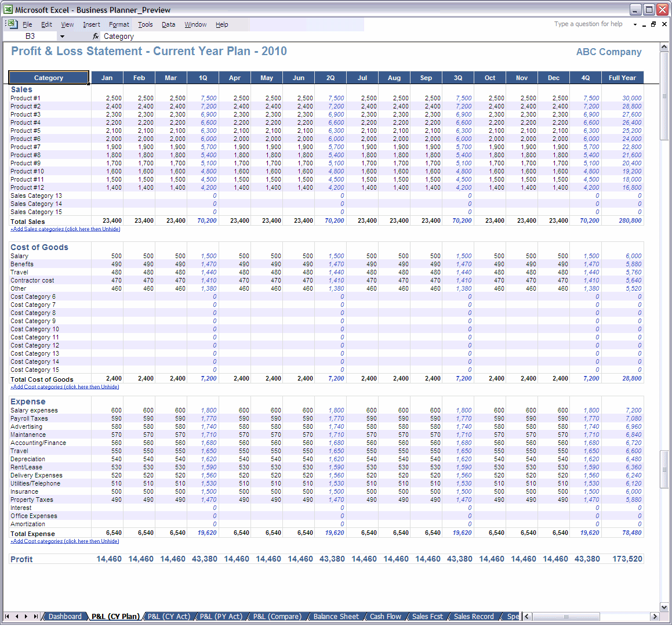Open the Data menu
Viewport: 672px width, 626px height.
point(168,24)
